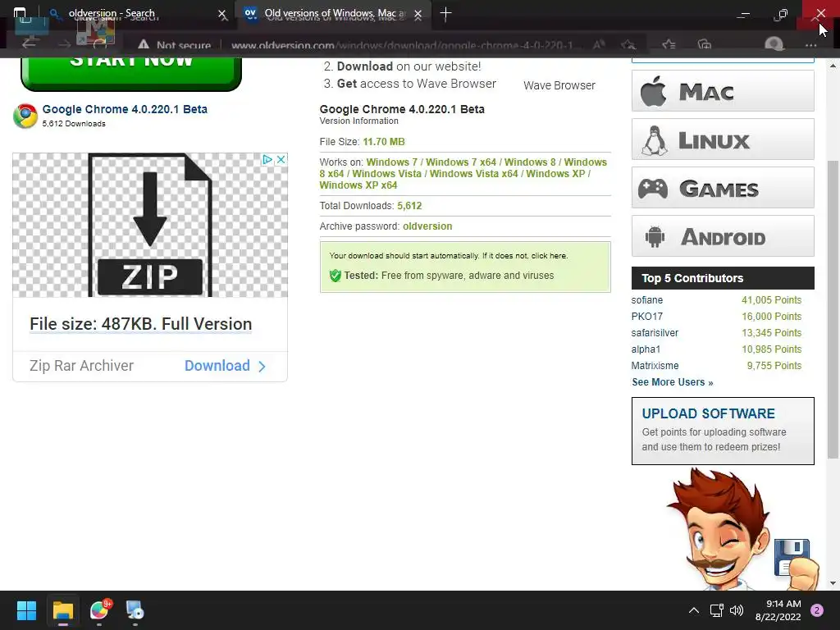The width and height of the screenshot is (840, 630).
Task: Open browser favorites star icon
Action: click(669, 45)
